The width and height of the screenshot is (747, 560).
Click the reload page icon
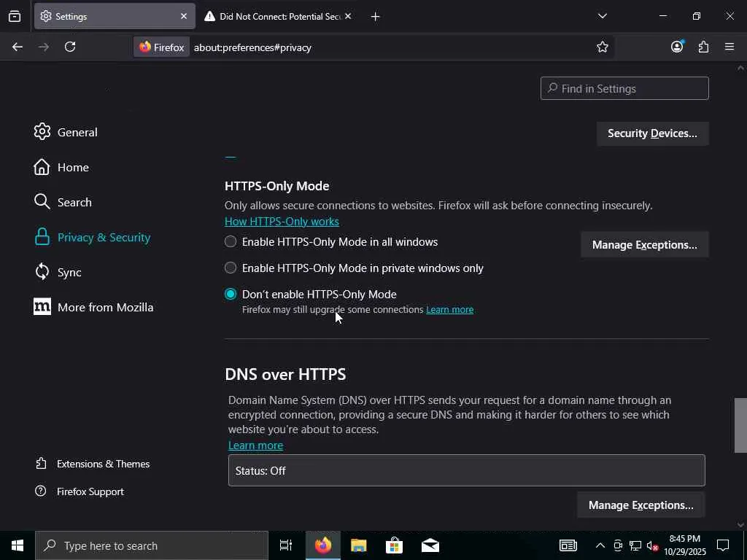(x=70, y=47)
